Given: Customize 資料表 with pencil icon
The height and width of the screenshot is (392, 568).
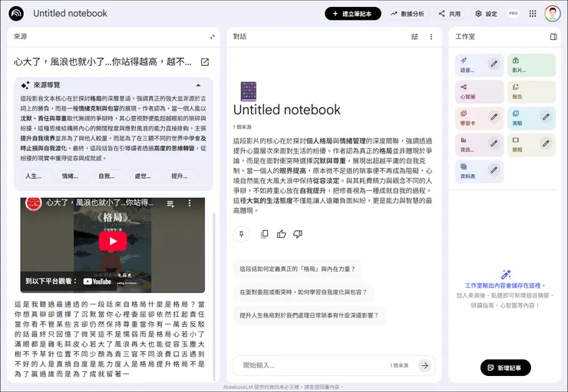Looking at the screenshot, I should pyautogui.click(x=494, y=170).
